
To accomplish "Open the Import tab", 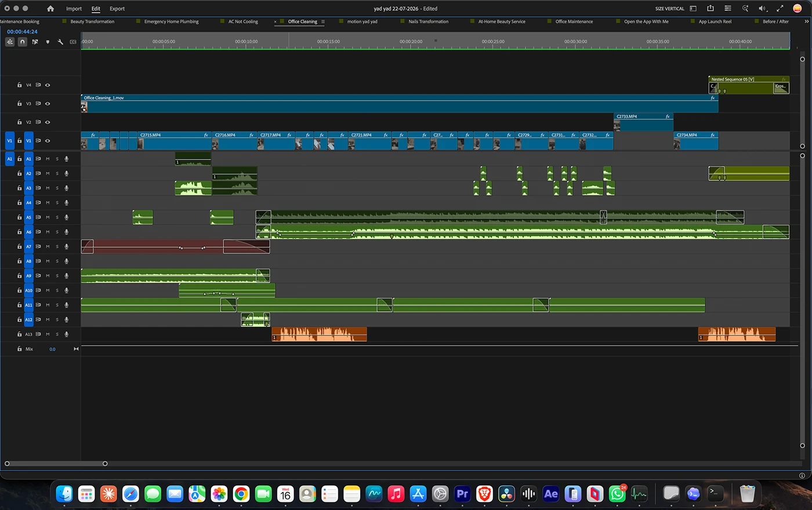I will point(74,9).
